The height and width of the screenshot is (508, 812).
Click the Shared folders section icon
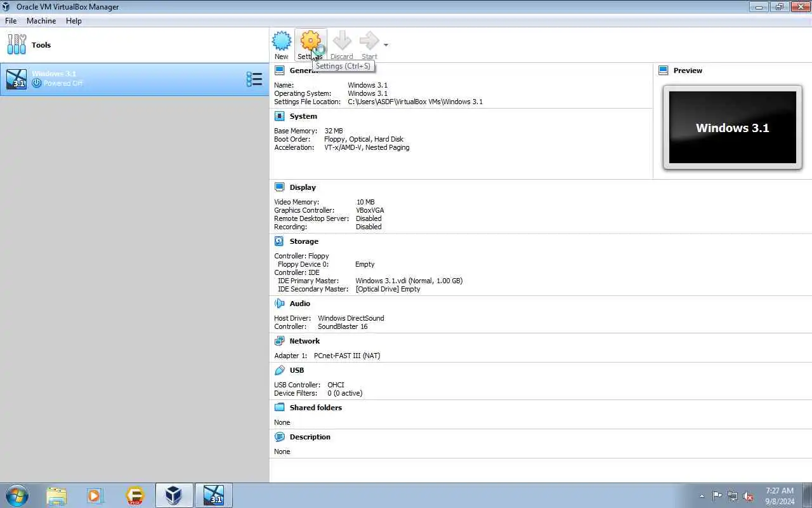coord(279,408)
